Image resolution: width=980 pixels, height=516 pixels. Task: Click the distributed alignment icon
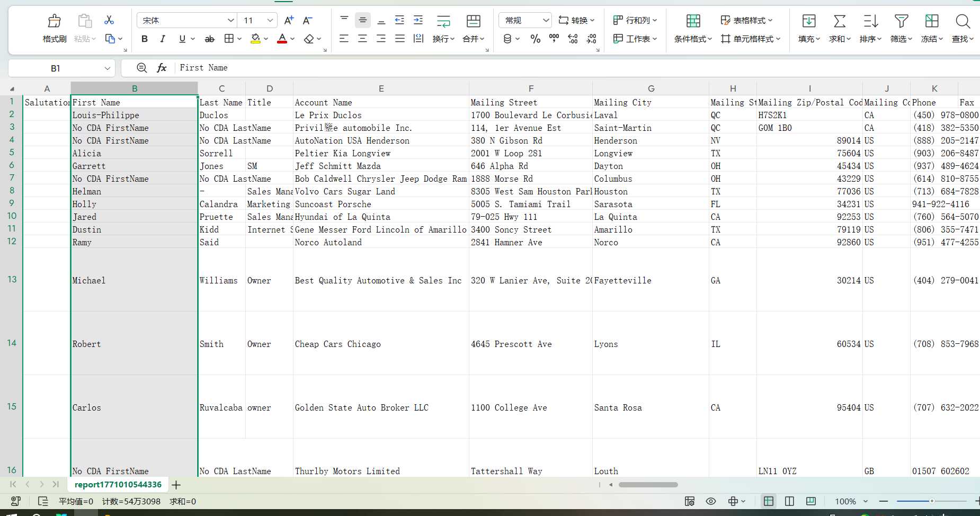(x=418, y=39)
